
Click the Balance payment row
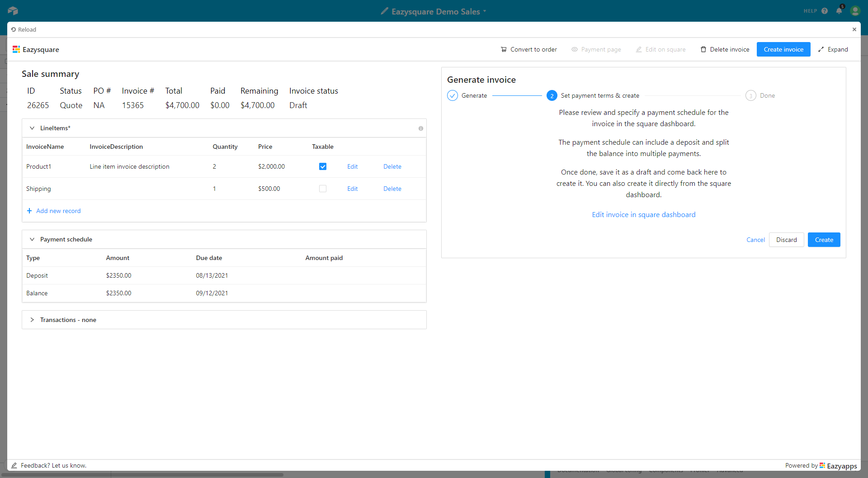[x=224, y=293]
